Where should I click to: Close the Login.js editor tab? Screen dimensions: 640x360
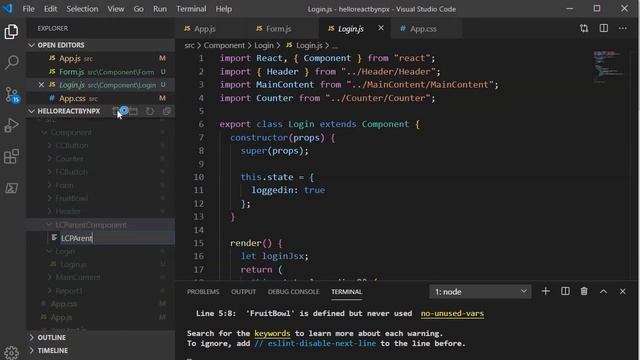pos(381,28)
